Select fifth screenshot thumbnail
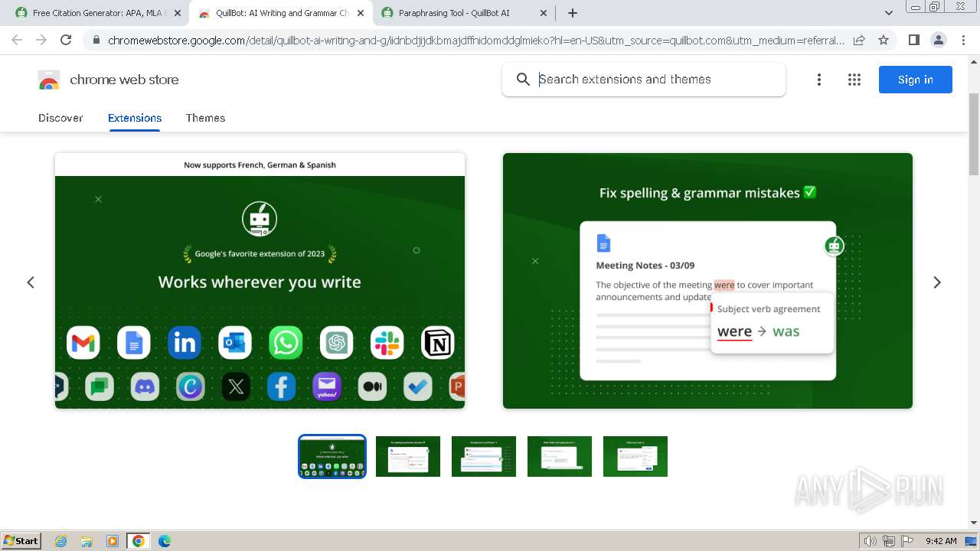Screen dimensions: 980x551 (635, 456)
